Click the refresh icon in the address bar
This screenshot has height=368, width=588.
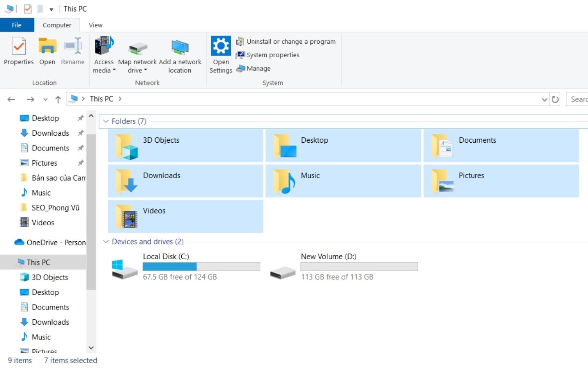coord(556,99)
